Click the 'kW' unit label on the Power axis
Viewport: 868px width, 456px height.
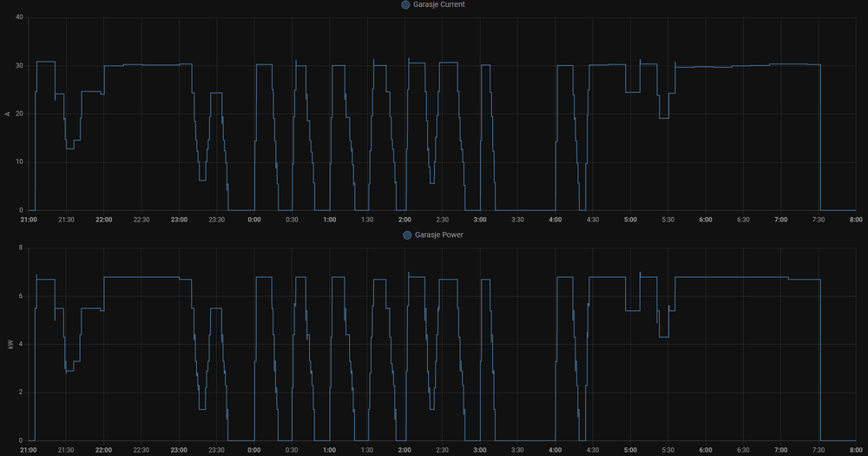9,344
